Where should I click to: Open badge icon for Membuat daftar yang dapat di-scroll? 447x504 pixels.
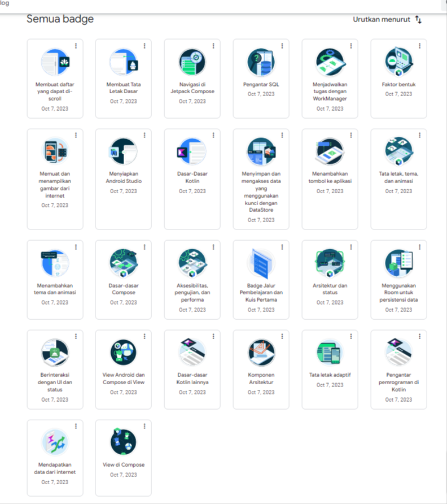click(55, 62)
